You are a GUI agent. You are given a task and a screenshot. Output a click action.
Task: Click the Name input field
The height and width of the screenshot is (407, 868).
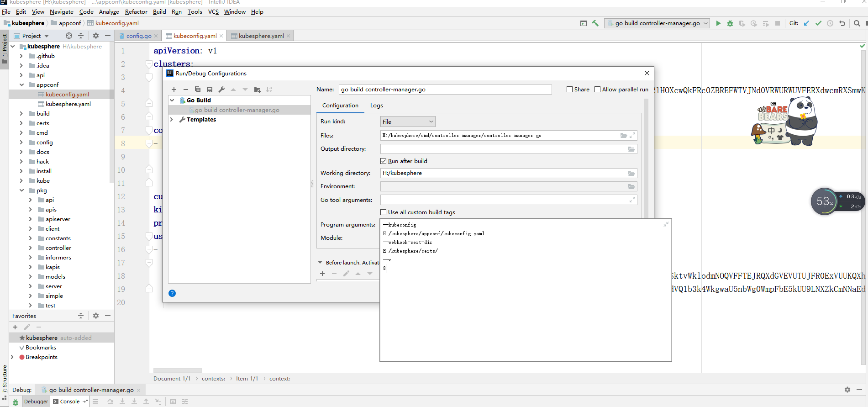pyautogui.click(x=445, y=90)
